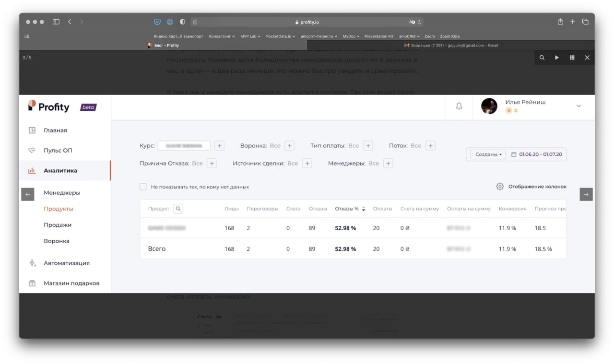Click the Илья Рейниш user name
This screenshot has width=614, height=364.
pyautogui.click(x=525, y=102)
